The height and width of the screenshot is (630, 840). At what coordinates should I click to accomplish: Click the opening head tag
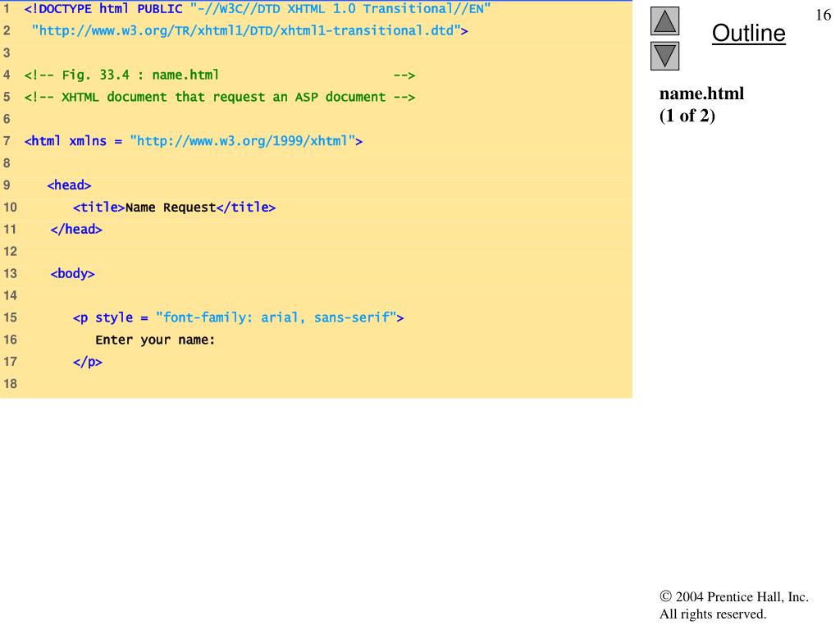pyautogui.click(x=69, y=185)
